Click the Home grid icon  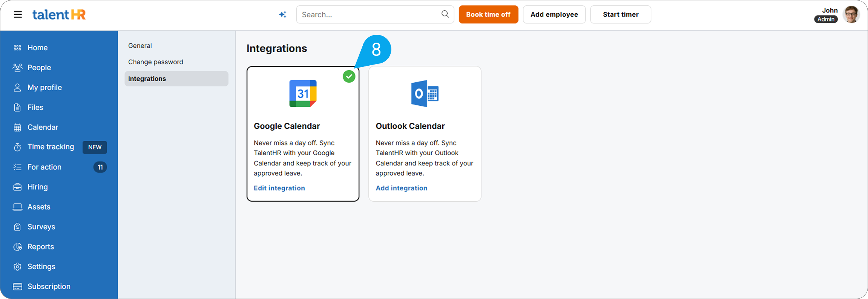(x=17, y=48)
